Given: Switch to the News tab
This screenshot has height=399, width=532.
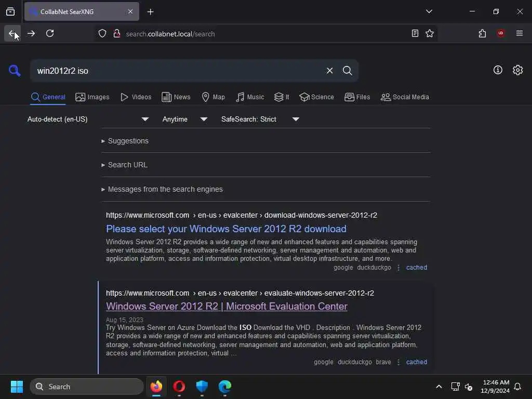Looking at the screenshot, I should pos(176,97).
